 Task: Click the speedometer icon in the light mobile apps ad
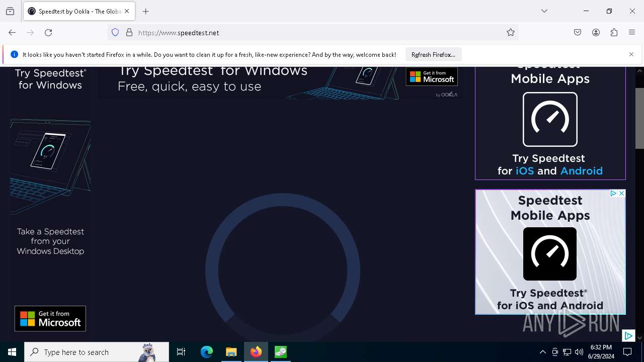coord(550,254)
